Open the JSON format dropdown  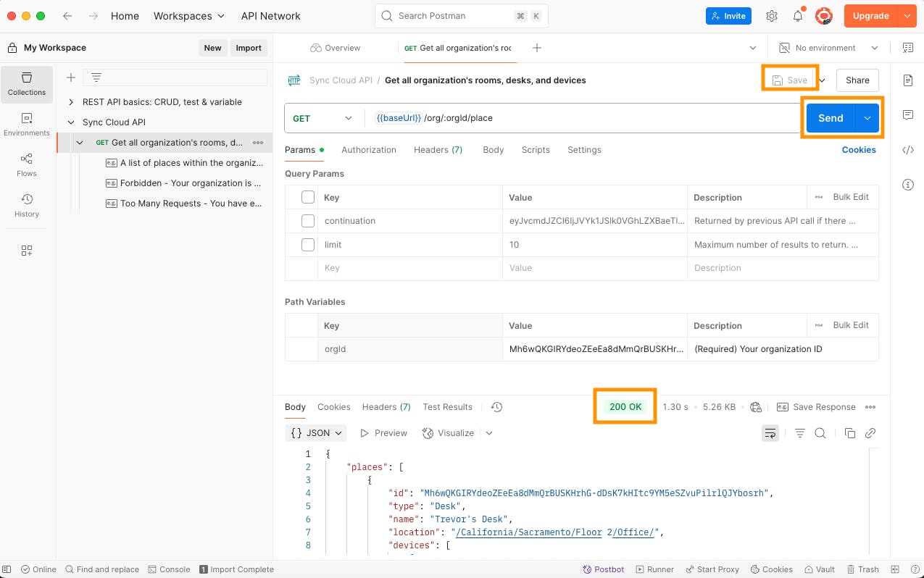click(x=316, y=433)
